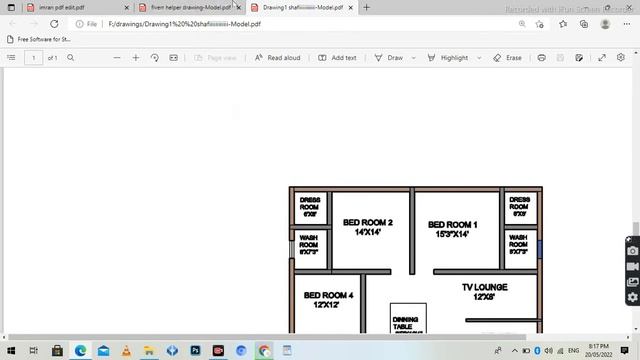
Task: Toggle fit to width
Action: click(x=173, y=58)
